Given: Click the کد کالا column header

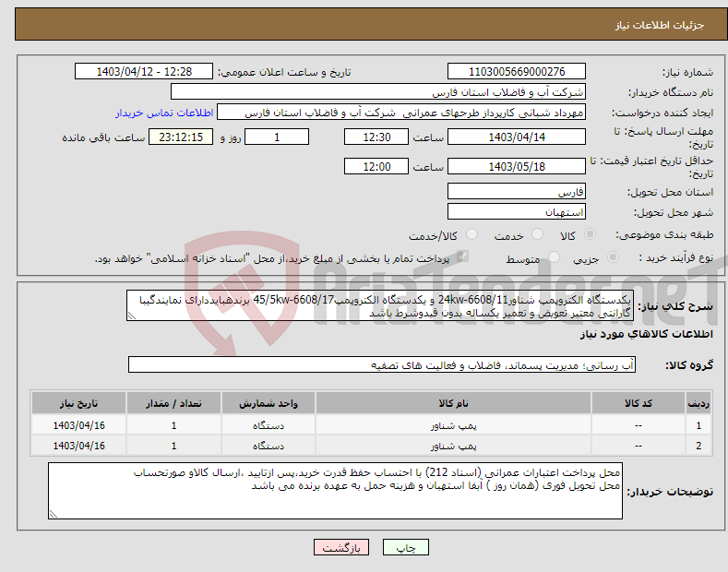Looking at the screenshot, I should (x=638, y=403).
